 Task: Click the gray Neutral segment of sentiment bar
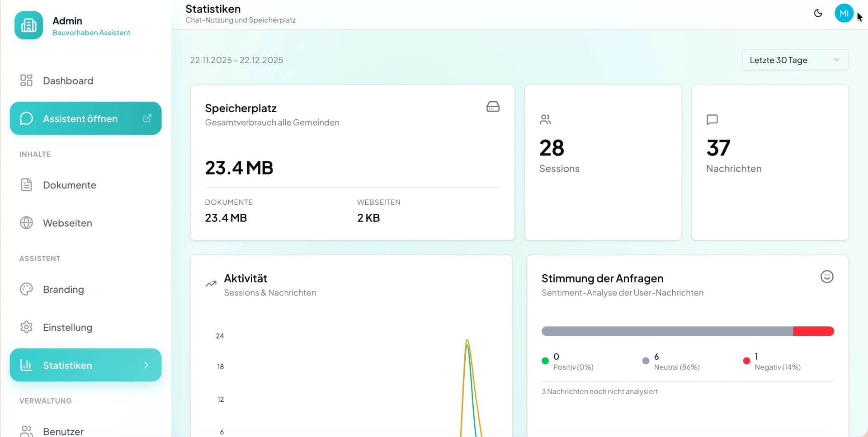(667, 331)
